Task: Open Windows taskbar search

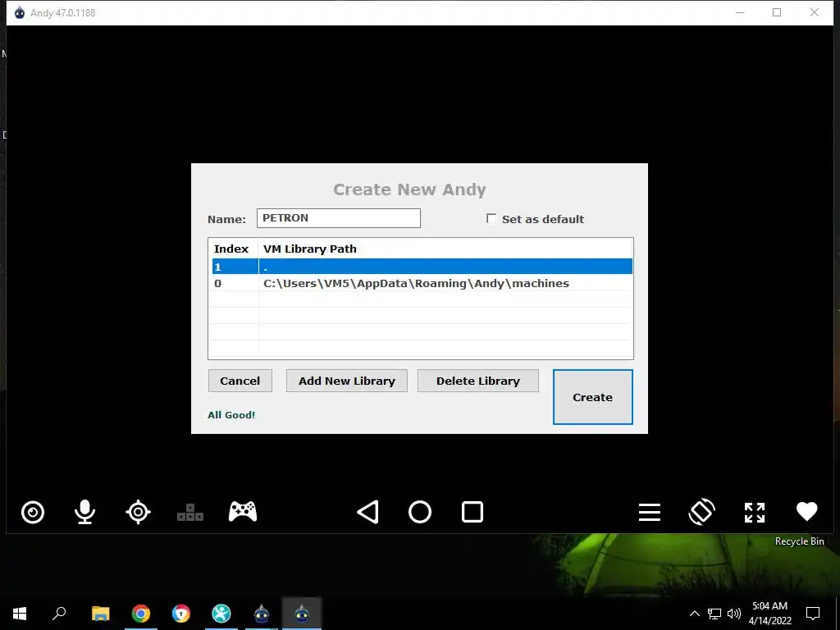Action: 59,614
